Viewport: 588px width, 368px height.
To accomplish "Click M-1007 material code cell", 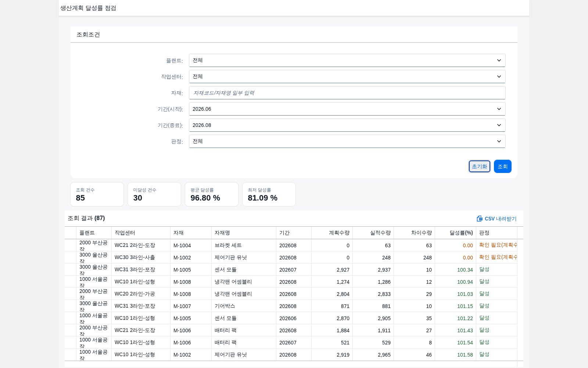I will click(191, 306).
